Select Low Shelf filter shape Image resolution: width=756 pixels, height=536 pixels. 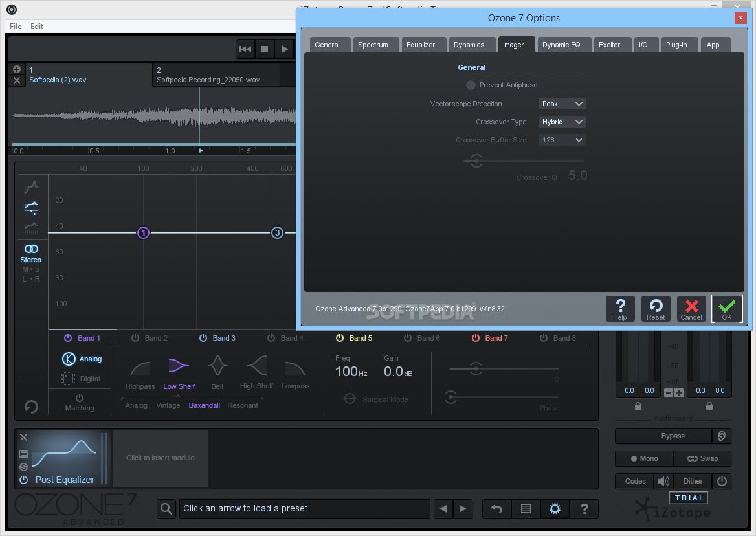click(x=179, y=374)
